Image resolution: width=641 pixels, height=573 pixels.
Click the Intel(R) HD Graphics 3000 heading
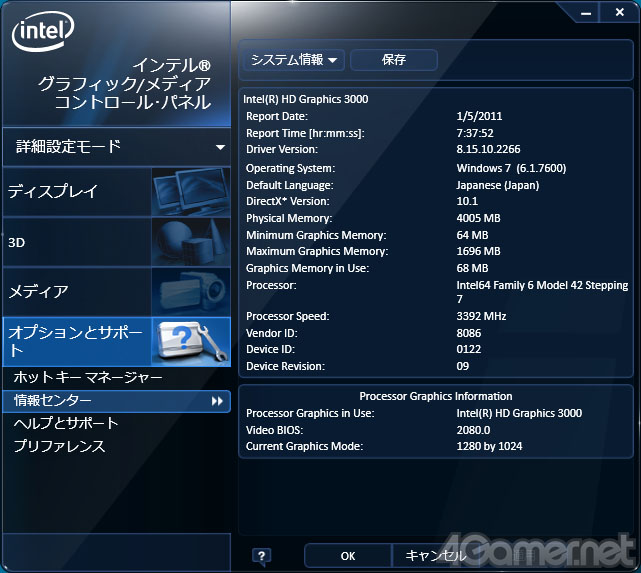click(305, 99)
